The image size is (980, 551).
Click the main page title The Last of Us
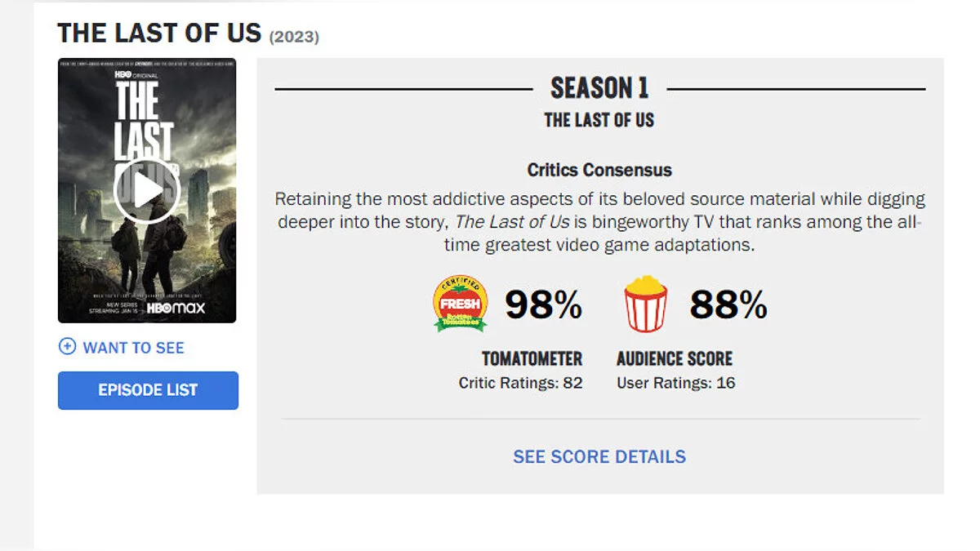(159, 33)
